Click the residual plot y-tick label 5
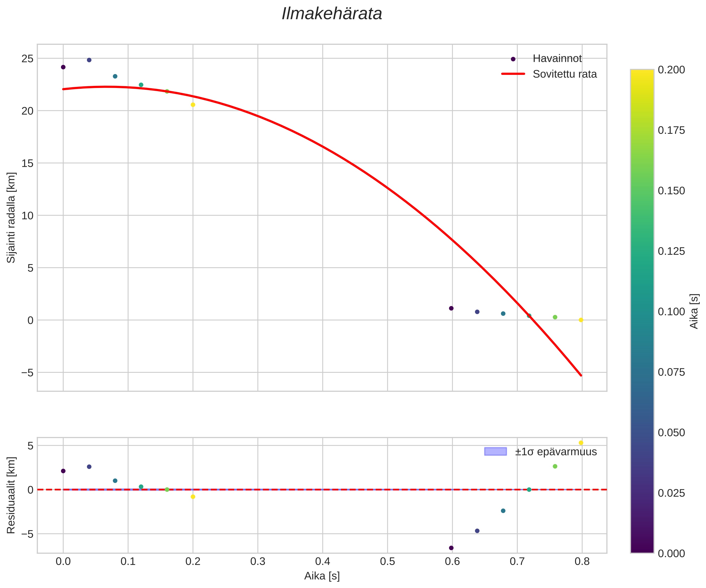This screenshot has height=588, width=706. pyautogui.click(x=31, y=446)
